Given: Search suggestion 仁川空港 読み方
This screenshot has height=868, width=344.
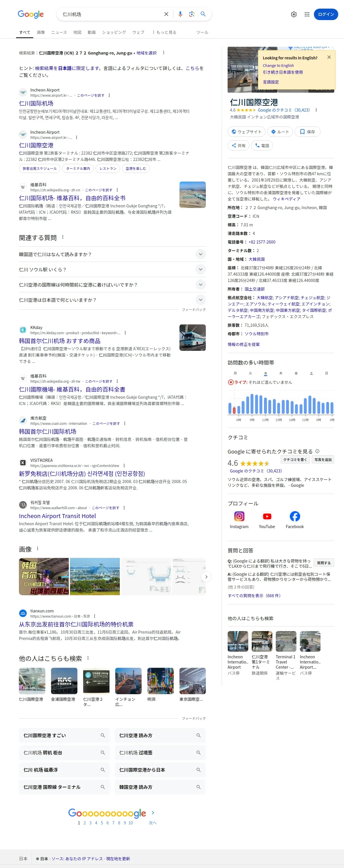Looking at the screenshot, I should click(160, 735).
